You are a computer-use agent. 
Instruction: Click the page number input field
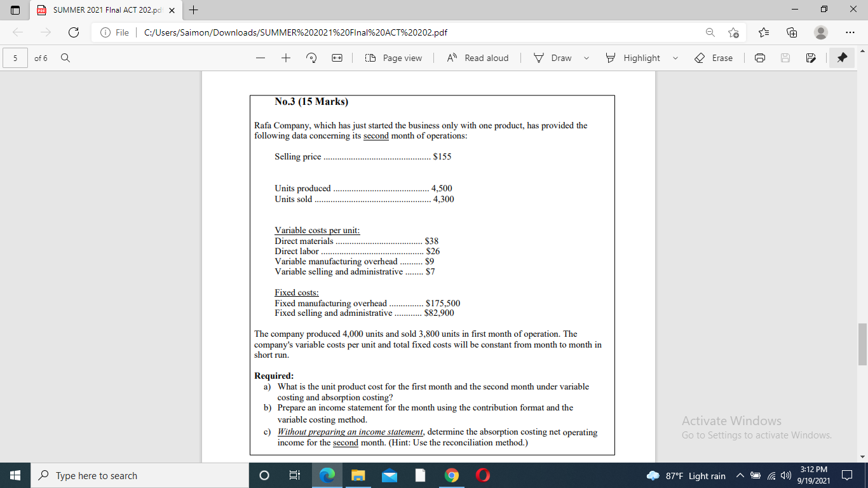(x=15, y=58)
